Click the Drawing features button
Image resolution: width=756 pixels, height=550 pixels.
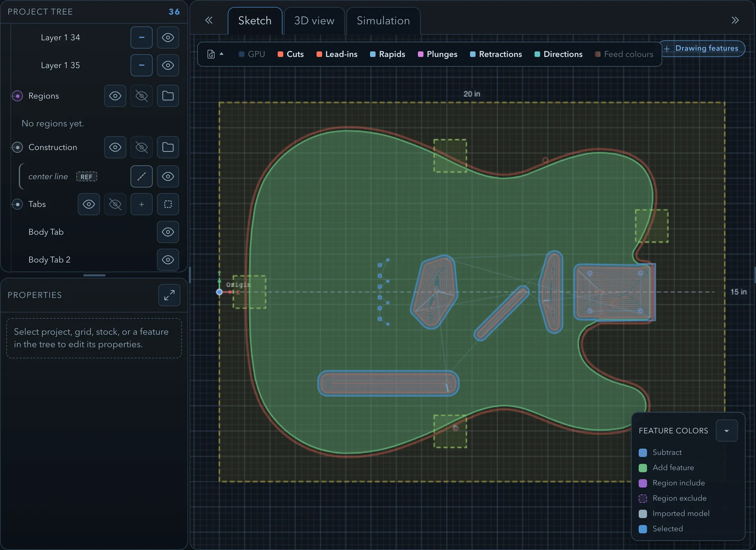coord(702,48)
